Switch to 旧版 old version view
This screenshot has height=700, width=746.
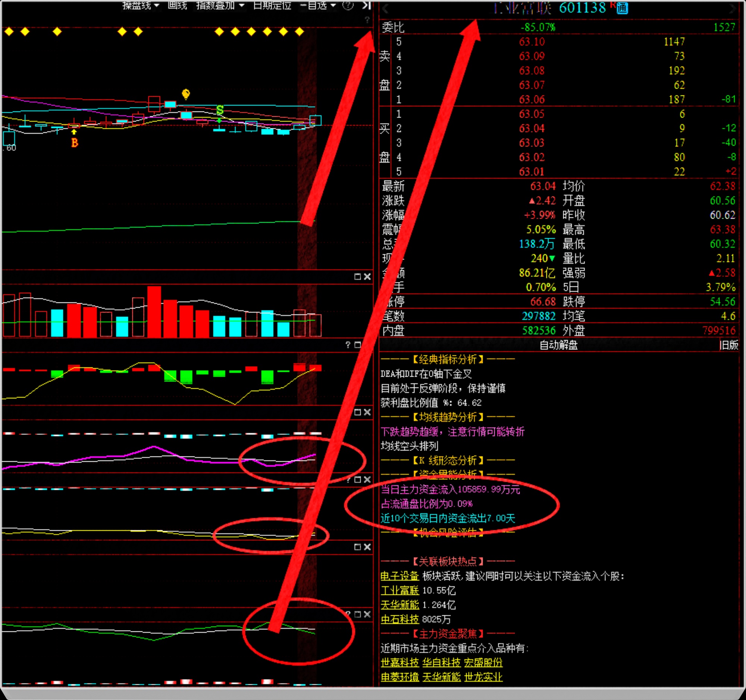tap(729, 345)
